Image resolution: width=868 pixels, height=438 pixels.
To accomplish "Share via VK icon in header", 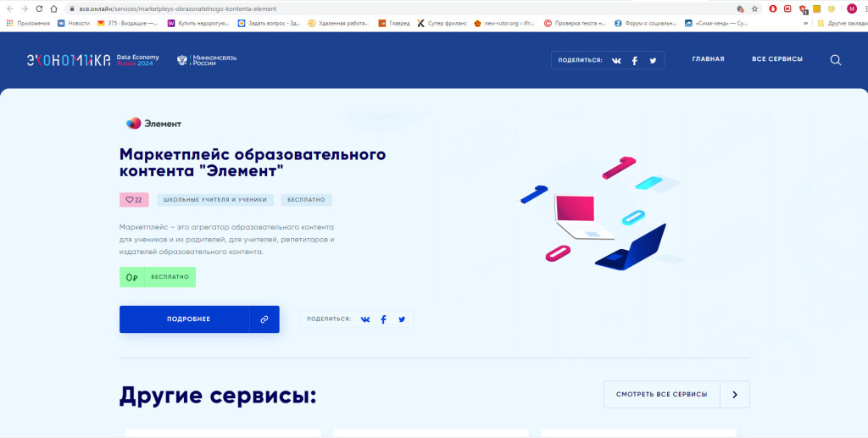I will [617, 61].
